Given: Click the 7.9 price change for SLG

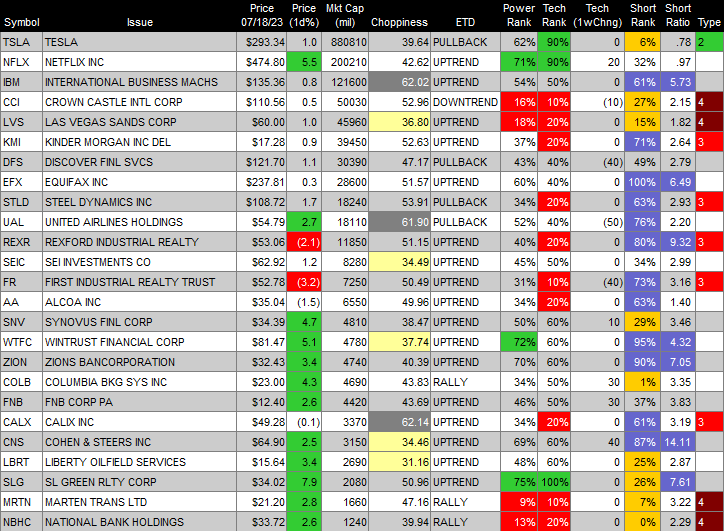Looking at the screenshot, I should (304, 482).
